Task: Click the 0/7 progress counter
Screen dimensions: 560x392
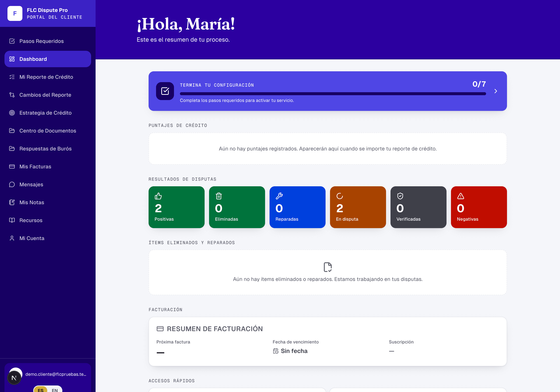Action: pos(479,84)
